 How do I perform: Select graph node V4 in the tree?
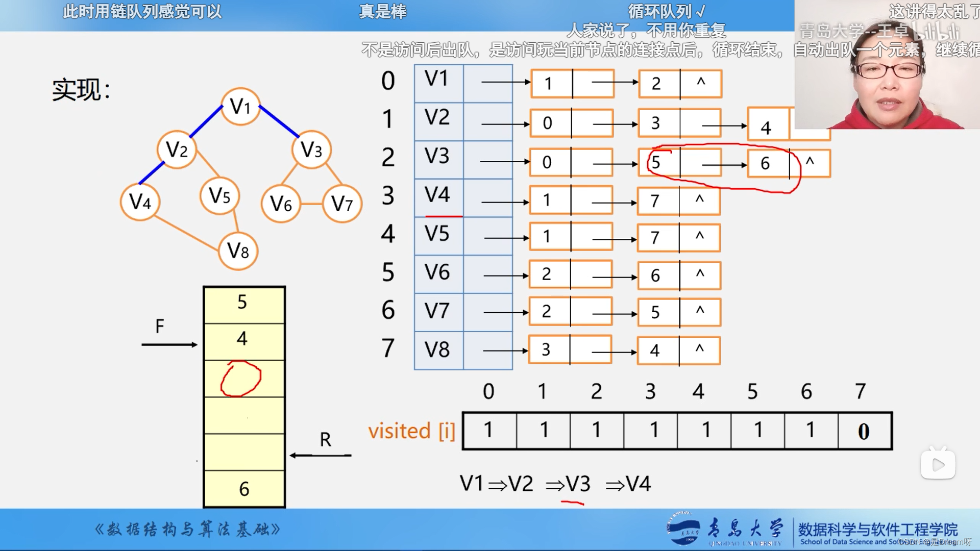(x=140, y=202)
